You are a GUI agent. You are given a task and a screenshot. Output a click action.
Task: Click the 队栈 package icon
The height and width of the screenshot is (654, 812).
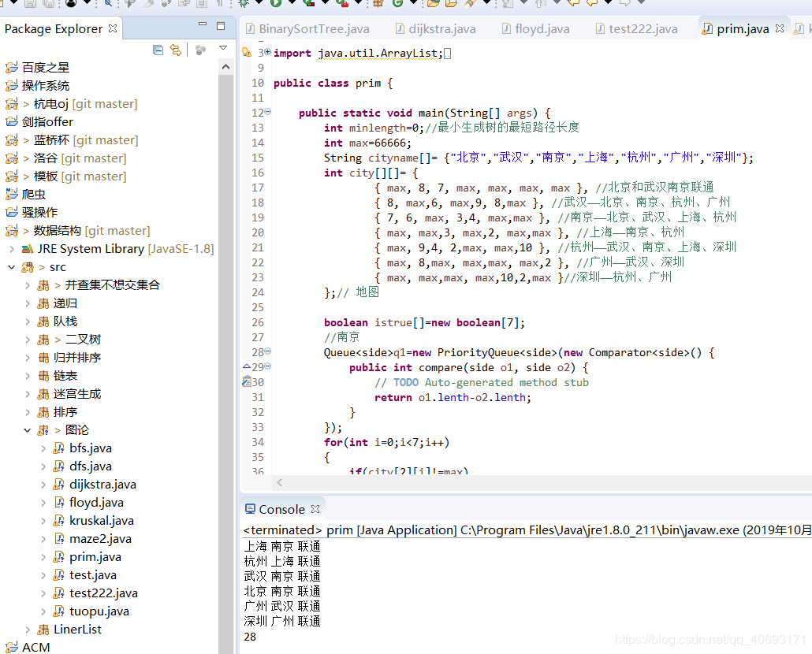tap(43, 321)
